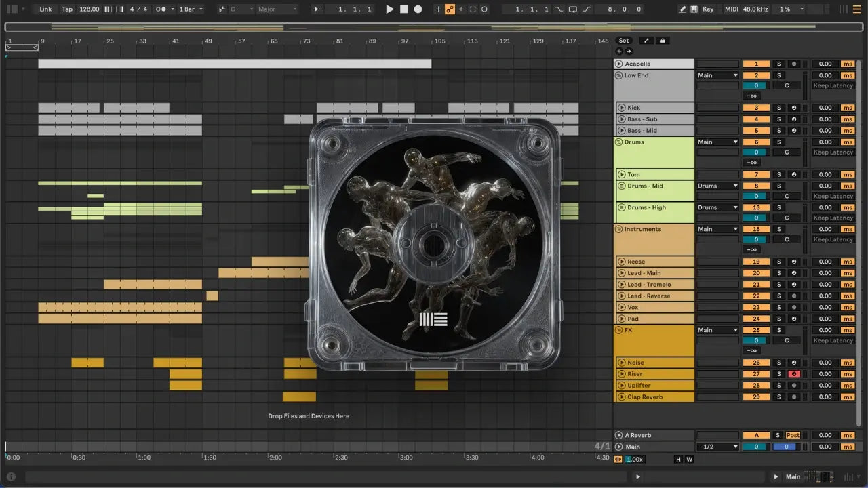Click the Low End track volume slider
The image size is (868, 488).
click(x=755, y=86)
